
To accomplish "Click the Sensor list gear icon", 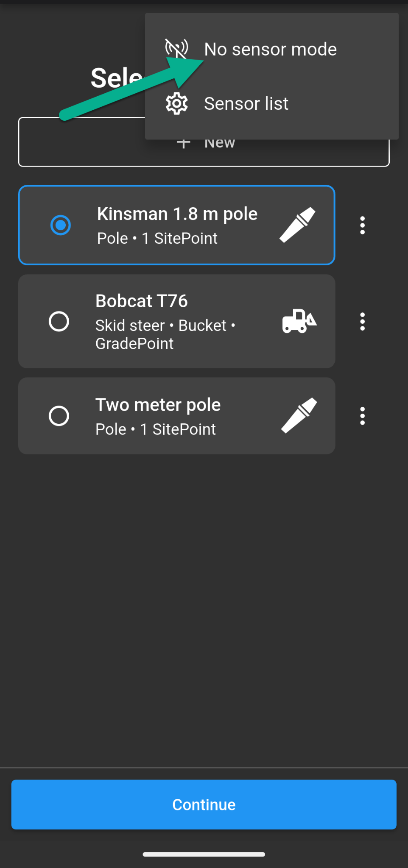I will [177, 103].
